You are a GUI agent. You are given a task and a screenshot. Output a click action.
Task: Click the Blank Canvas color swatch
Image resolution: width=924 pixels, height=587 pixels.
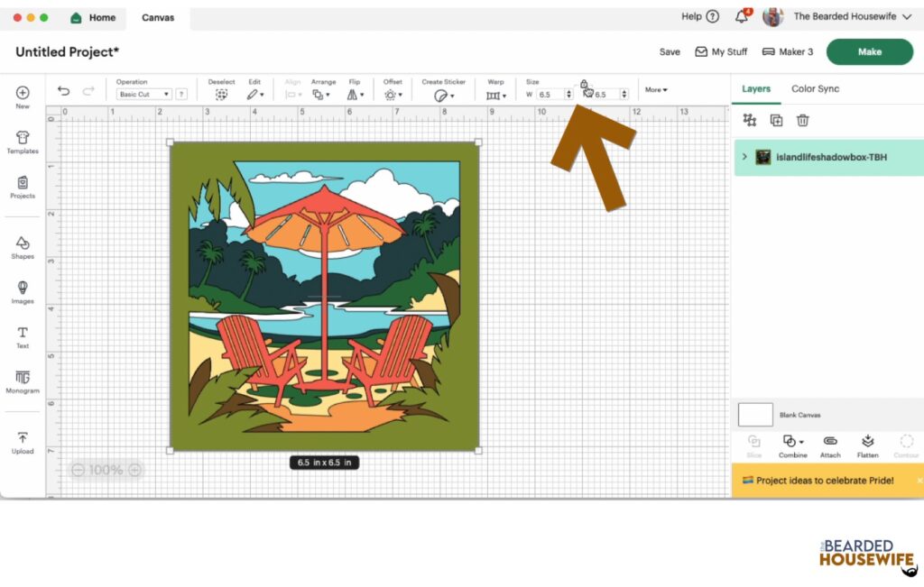(x=755, y=415)
